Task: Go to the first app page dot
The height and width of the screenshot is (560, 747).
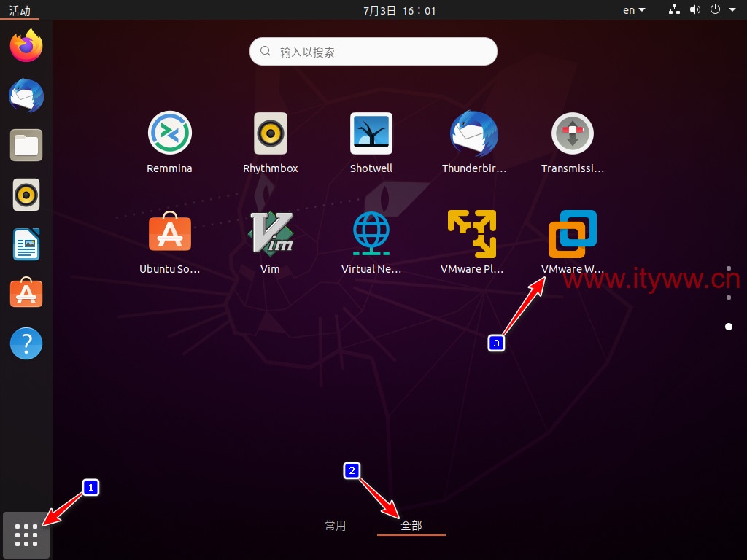Action: point(729,268)
